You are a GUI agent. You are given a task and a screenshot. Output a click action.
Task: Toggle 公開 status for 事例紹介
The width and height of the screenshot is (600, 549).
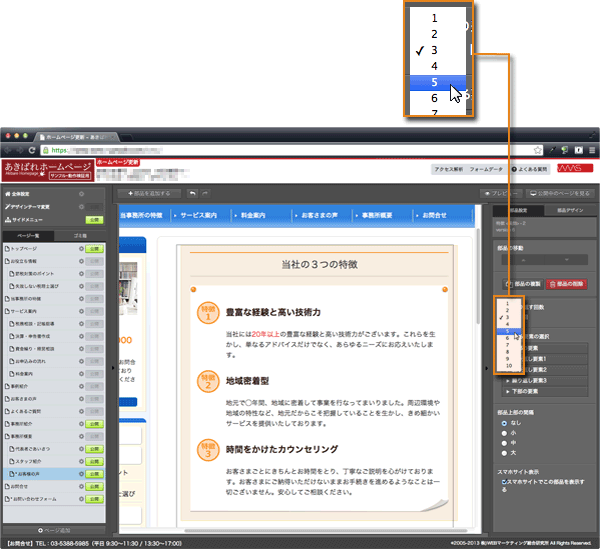pyautogui.click(x=94, y=386)
